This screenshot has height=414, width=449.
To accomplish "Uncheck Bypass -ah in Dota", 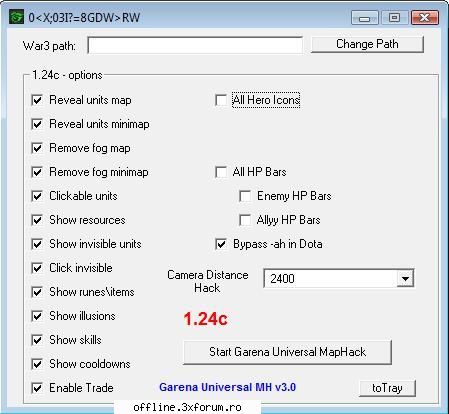I will 221,244.
